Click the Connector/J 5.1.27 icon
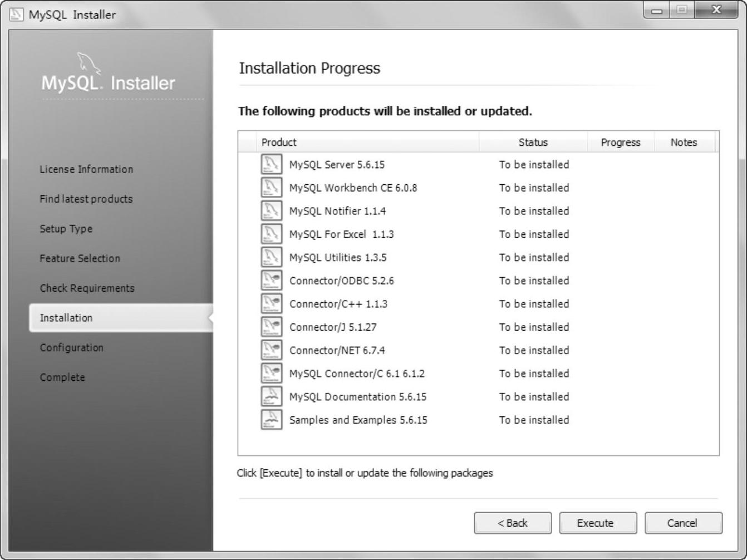The width and height of the screenshot is (747, 560). point(271,327)
